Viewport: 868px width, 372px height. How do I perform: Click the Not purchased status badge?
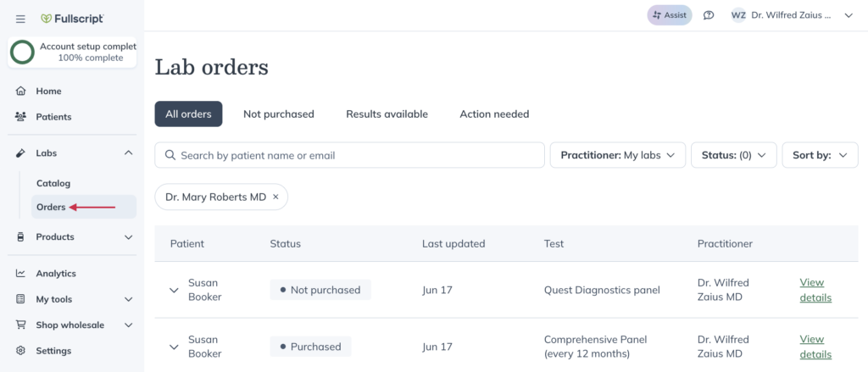(320, 290)
